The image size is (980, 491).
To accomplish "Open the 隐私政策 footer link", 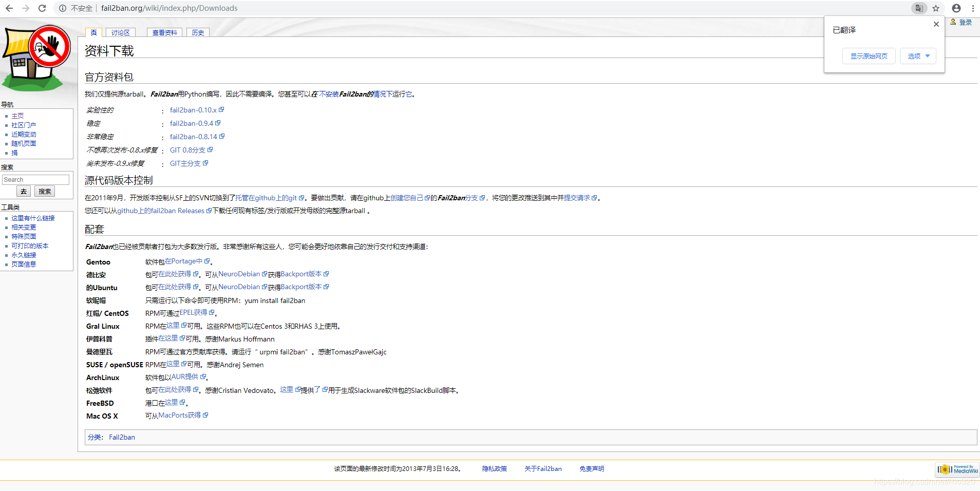I will pyautogui.click(x=495, y=469).
